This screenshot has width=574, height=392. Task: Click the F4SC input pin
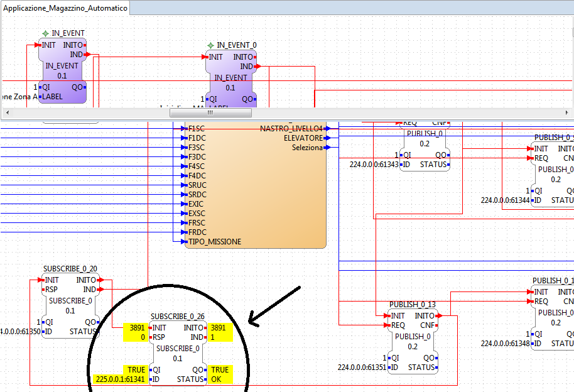197,166
